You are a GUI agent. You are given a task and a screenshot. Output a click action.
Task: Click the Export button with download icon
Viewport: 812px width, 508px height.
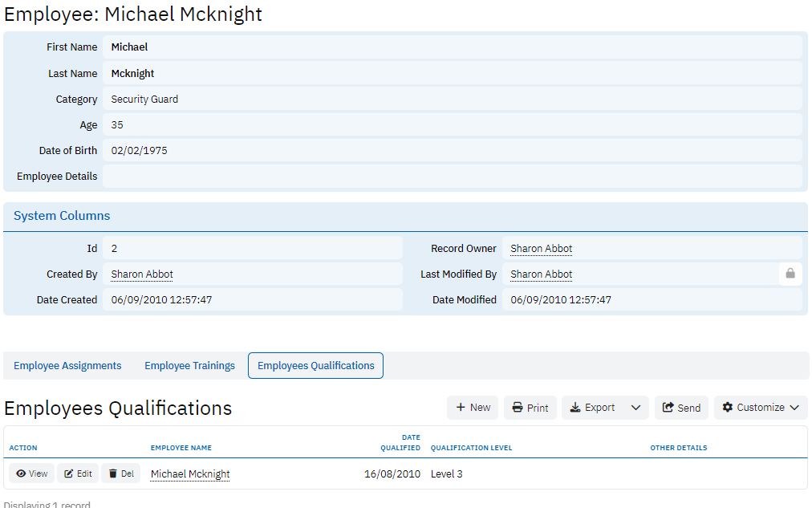click(x=592, y=408)
